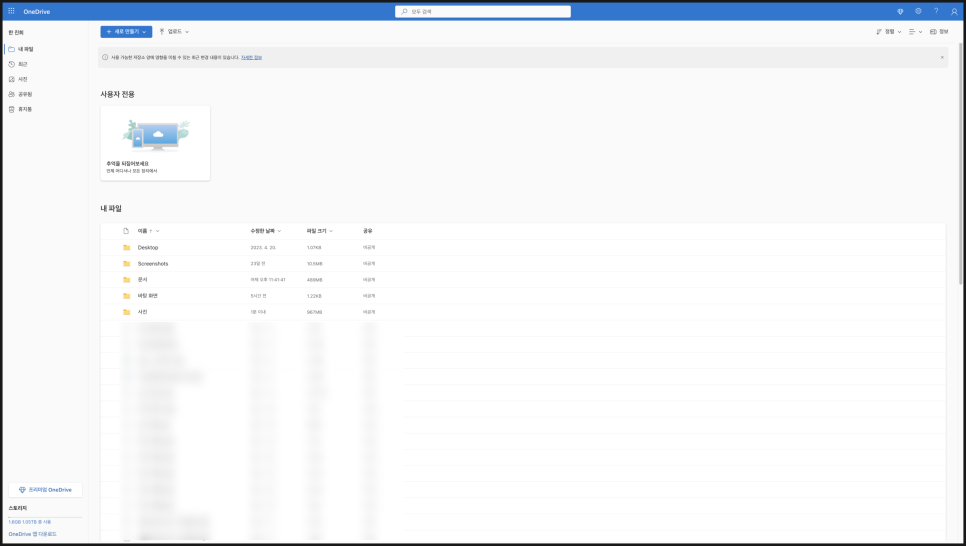Click the Screenshots row folder icon

[x=126, y=264]
